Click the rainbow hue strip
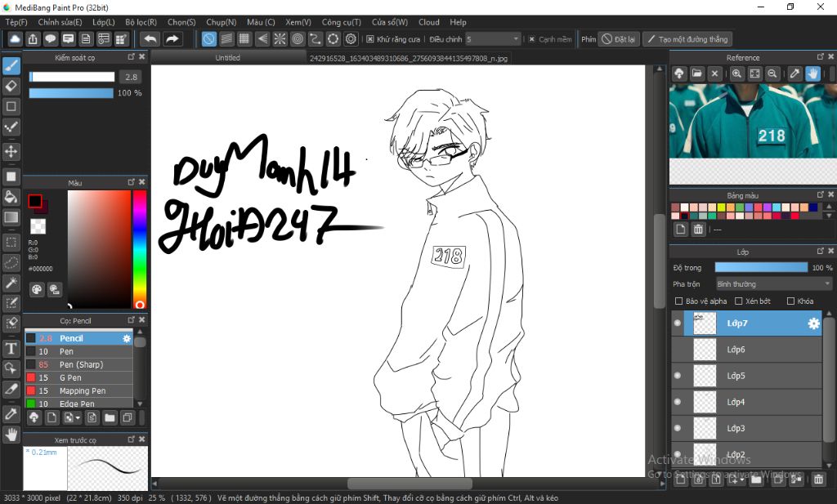The height and width of the screenshot is (504, 837). pos(139,250)
